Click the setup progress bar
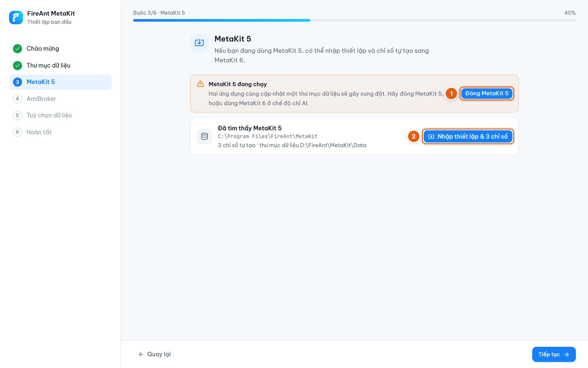Screen dimensions: 588x368 [354, 20]
